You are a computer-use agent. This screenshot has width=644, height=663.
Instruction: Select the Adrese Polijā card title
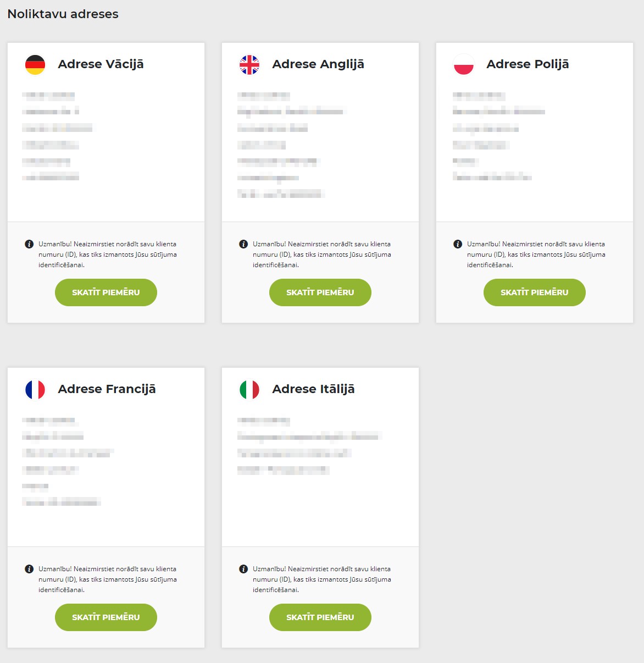pos(528,64)
